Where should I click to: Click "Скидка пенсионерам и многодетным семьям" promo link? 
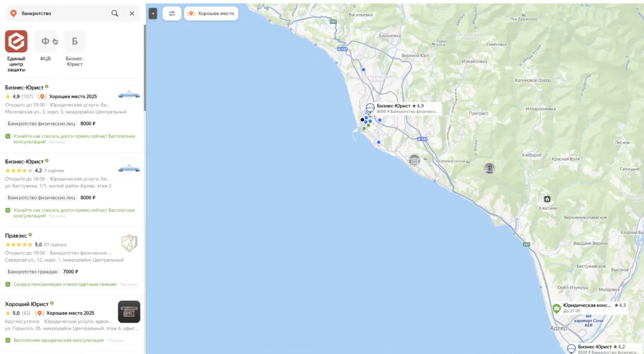coord(65,284)
